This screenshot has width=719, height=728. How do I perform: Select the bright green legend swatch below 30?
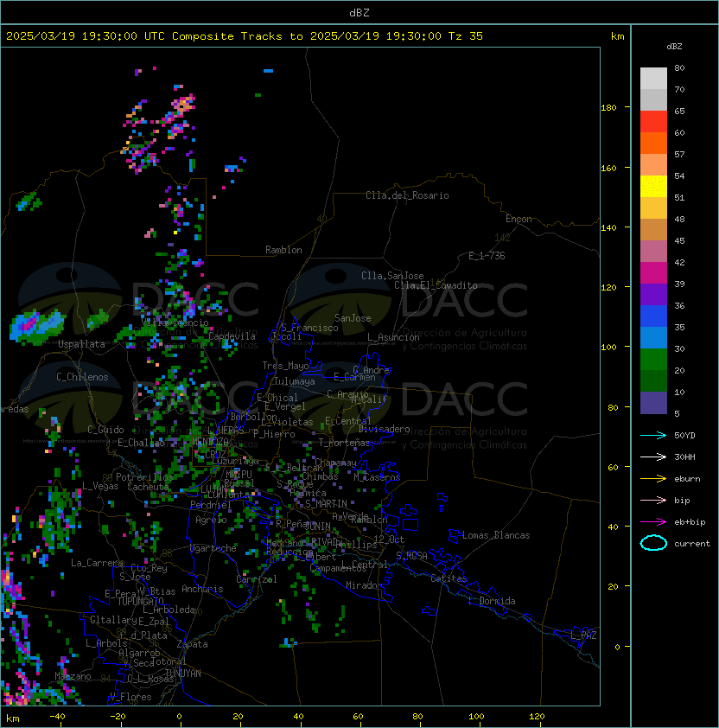pos(653,360)
